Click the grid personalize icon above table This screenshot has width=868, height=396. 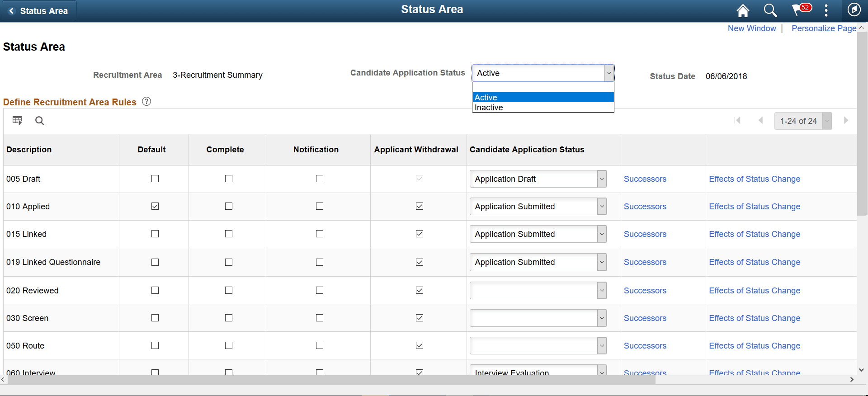point(17,121)
